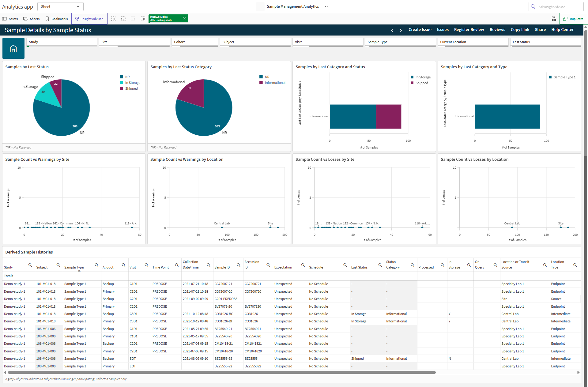Screen dimensions: 588x387
Task: Search the Last Status column
Action: click(x=380, y=265)
